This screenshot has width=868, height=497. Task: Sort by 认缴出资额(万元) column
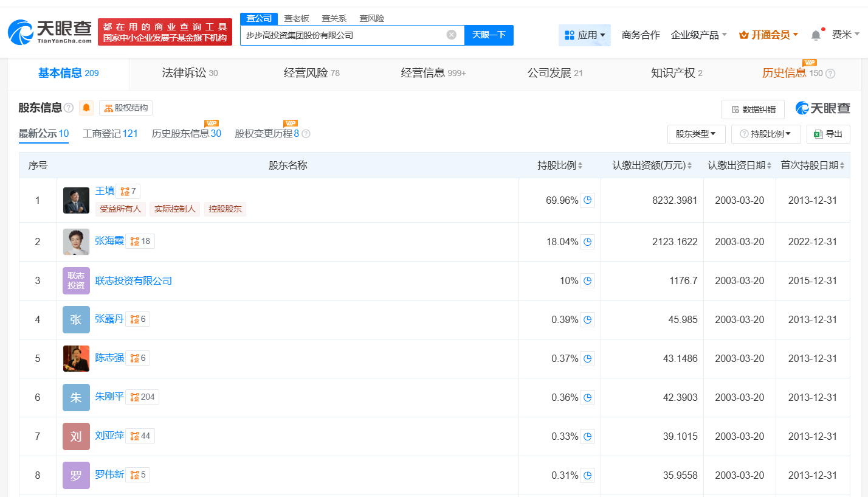click(x=652, y=165)
